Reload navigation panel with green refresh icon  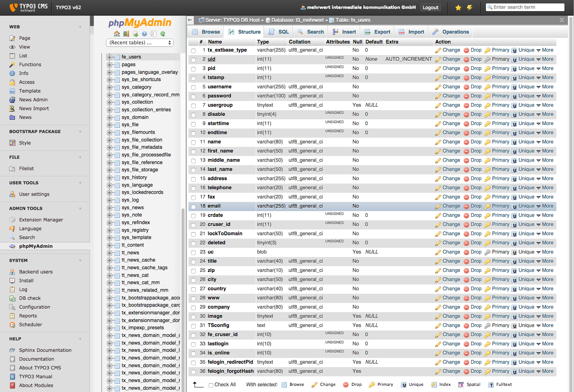coord(163,34)
